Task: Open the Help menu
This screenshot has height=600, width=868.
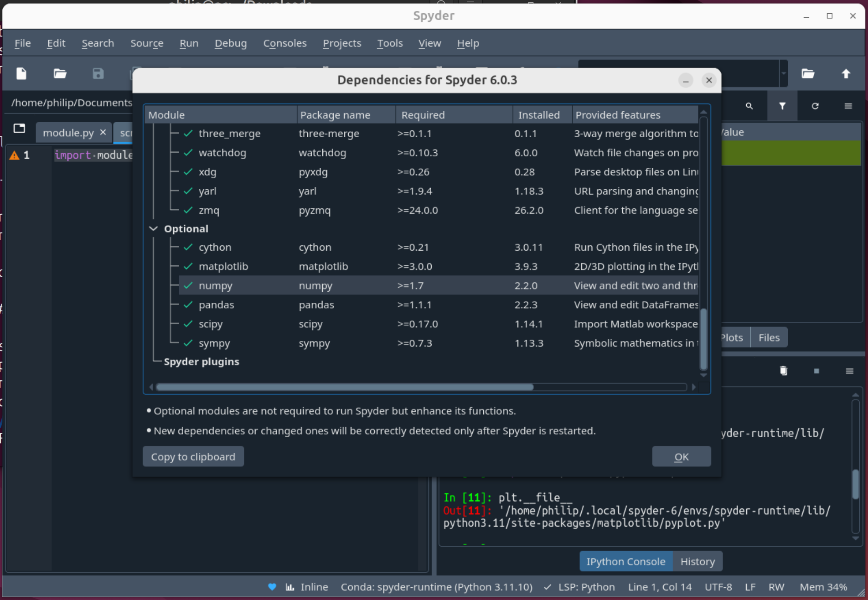Action: coord(468,43)
